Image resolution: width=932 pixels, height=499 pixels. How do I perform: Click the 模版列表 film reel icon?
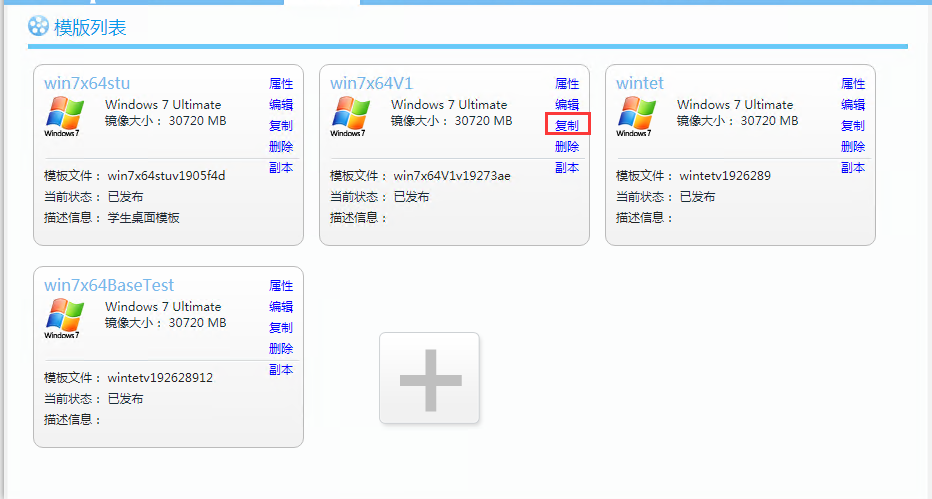tap(39, 27)
